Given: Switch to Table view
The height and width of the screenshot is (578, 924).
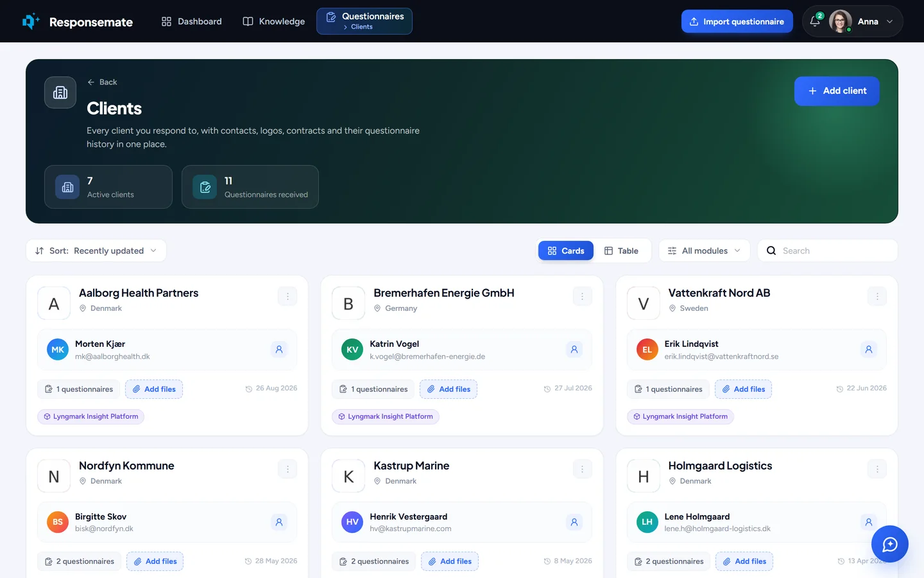Looking at the screenshot, I should coord(621,251).
